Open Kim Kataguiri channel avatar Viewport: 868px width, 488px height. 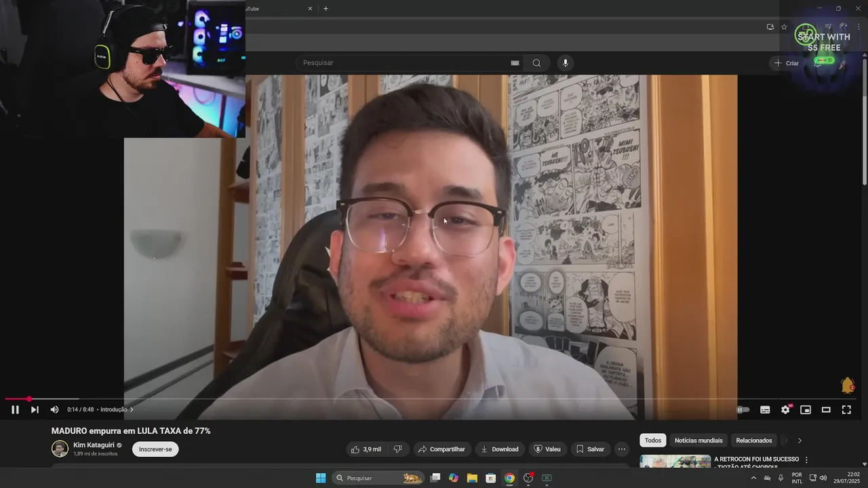[x=60, y=449]
